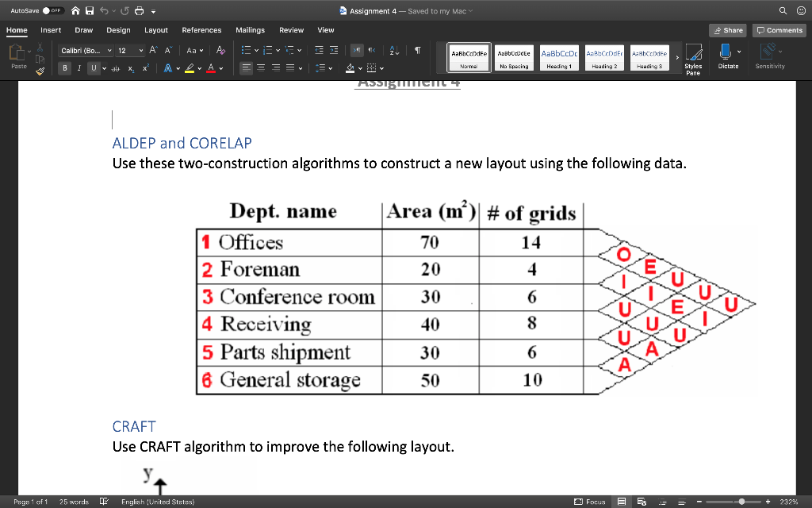Open the Home icon in title bar

[x=75, y=11]
